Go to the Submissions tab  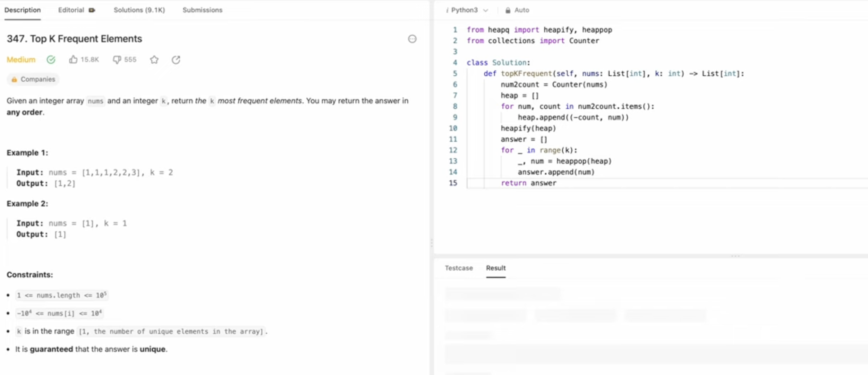[202, 10]
